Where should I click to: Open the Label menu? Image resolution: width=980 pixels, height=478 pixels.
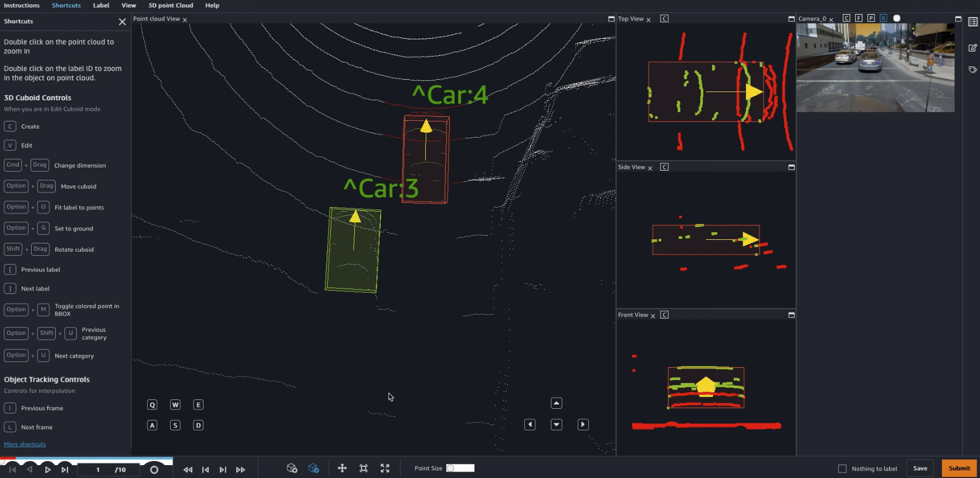[x=101, y=5]
